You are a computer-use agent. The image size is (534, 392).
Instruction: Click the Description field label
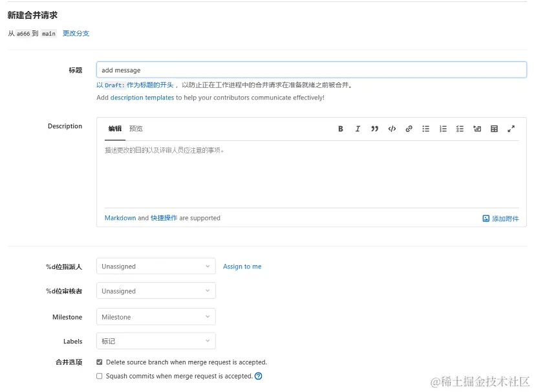pos(65,126)
